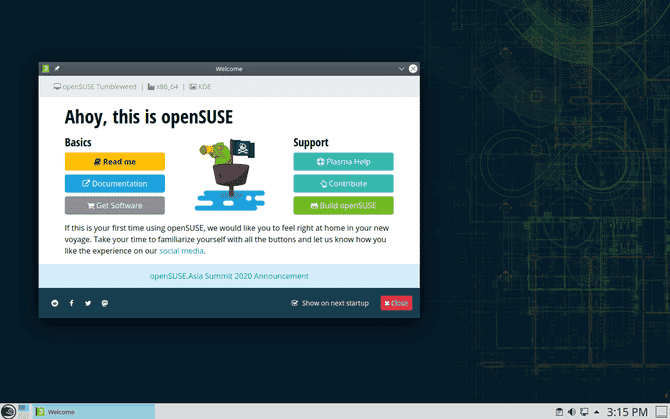
Task: Click the Welcome window app icon in titlebar
Action: [46, 69]
